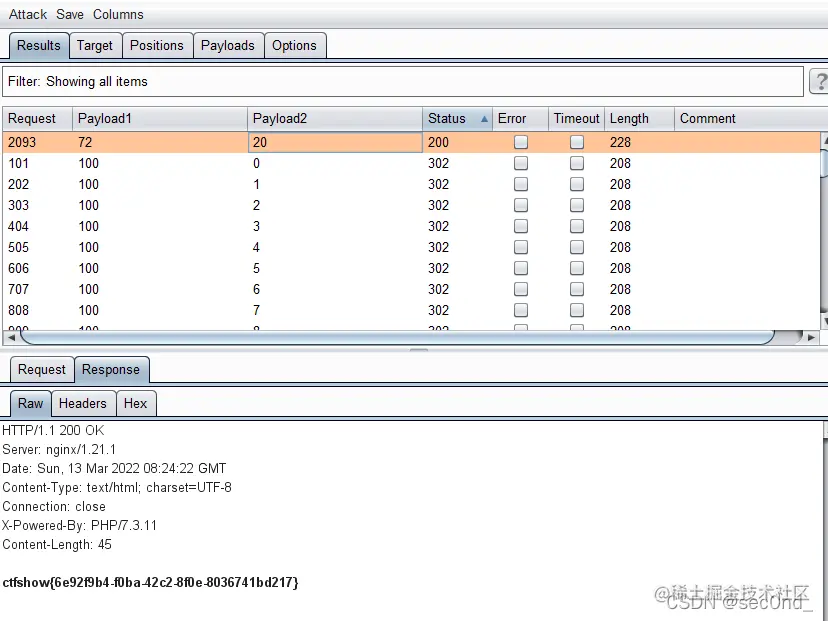Click the Status sort ascending arrow

[484, 119]
